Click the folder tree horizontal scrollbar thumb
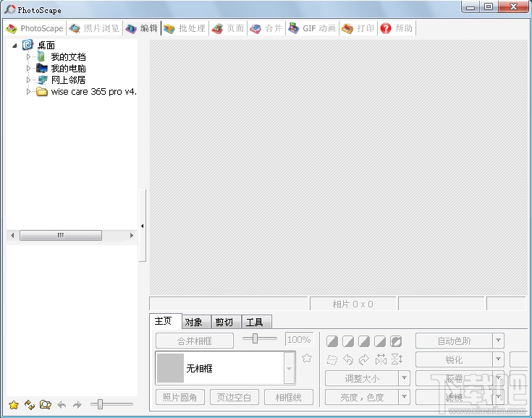This screenshot has width=532, height=418. pos(60,235)
